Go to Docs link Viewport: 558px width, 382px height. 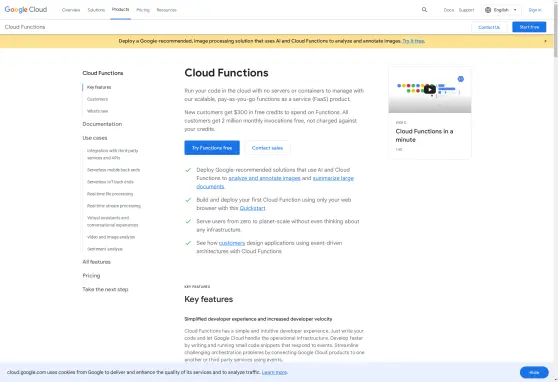[449, 10]
